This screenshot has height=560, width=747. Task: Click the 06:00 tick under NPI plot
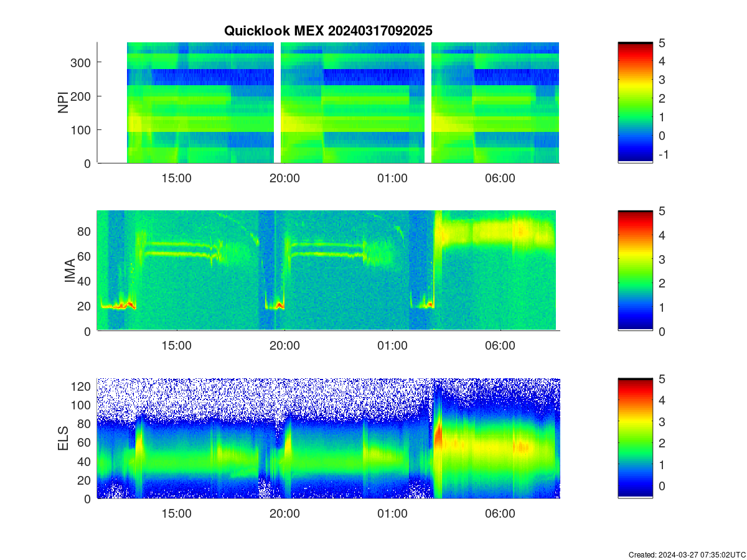pos(500,178)
